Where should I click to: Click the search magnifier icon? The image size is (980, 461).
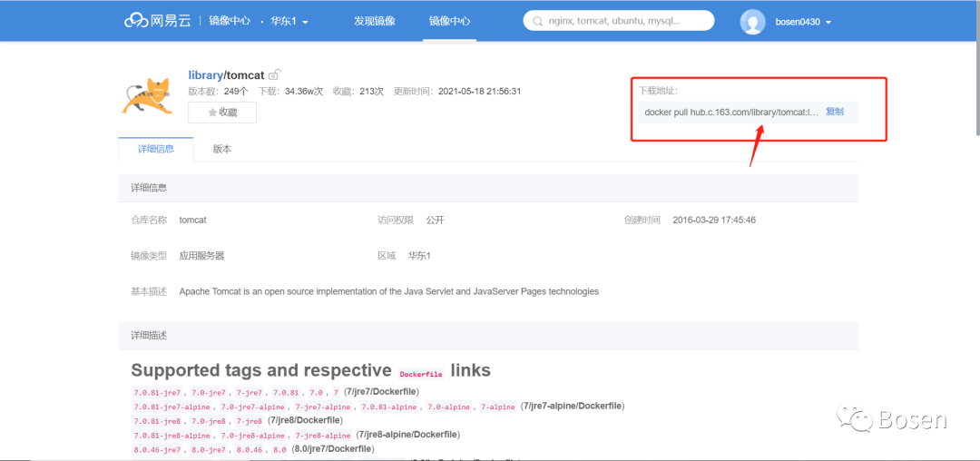(537, 21)
